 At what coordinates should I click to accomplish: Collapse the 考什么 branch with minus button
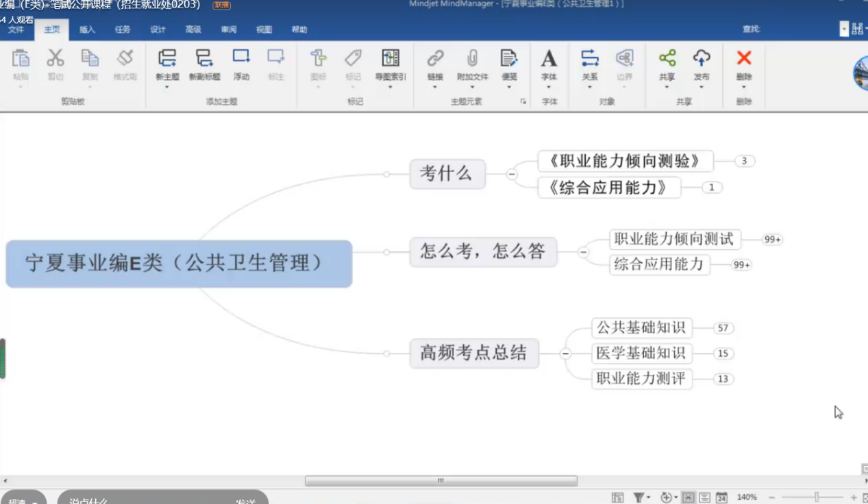pos(512,175)
